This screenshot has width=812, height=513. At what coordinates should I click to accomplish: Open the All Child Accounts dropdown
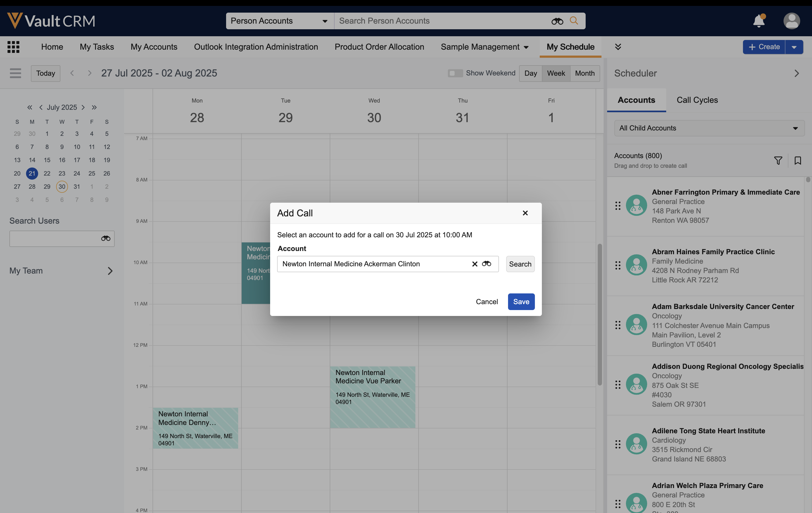point(709,128)
